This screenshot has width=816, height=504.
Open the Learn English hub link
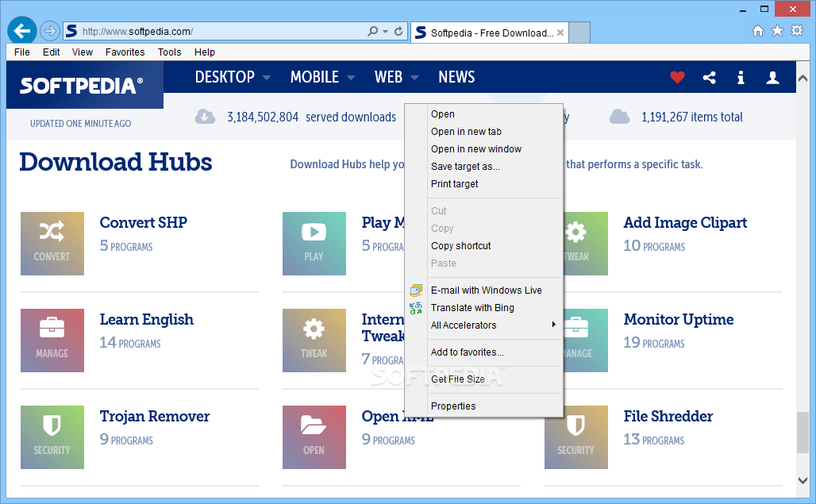coord(147,319)
